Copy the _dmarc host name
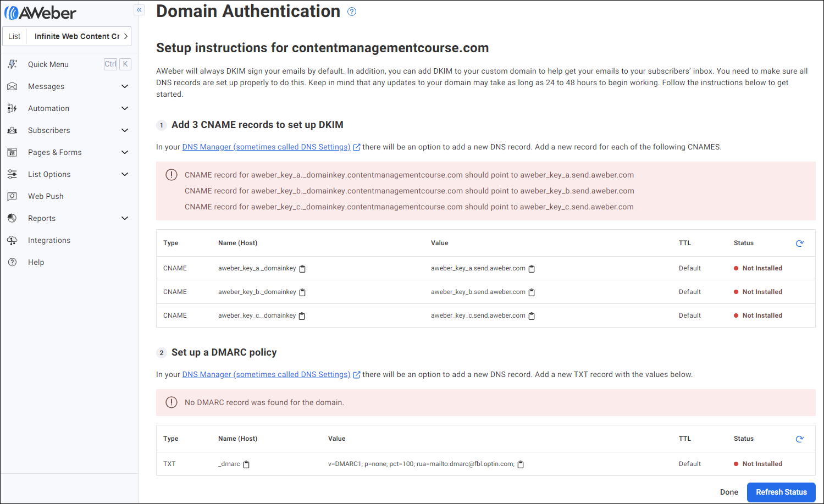 point(246,464)
